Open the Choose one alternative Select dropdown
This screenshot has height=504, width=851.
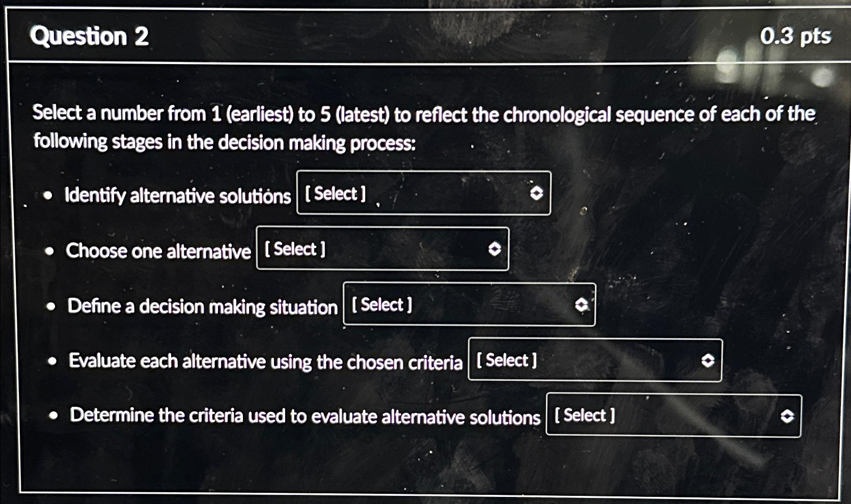[x=382, y=249]
